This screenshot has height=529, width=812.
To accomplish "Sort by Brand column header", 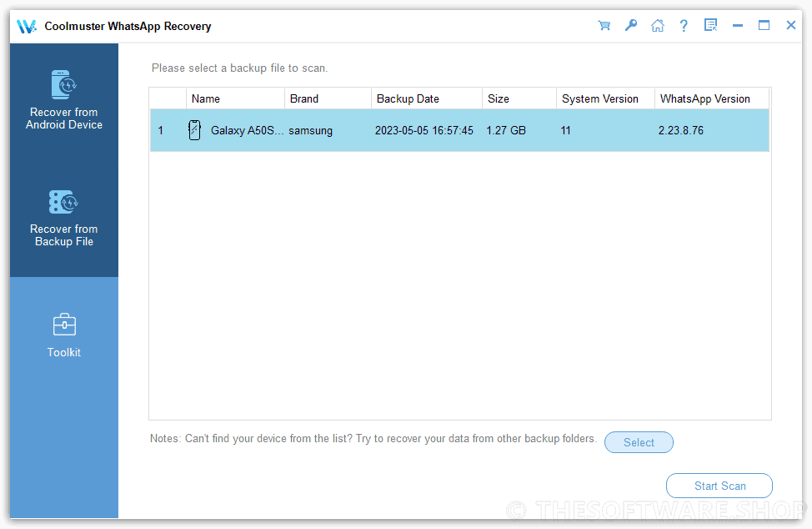I will (328, 98).
